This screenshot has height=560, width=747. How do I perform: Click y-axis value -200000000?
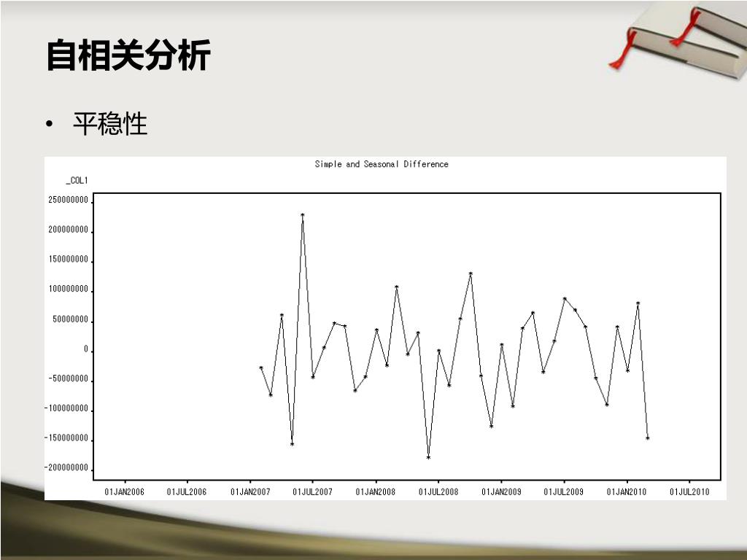tap(66, 467)
